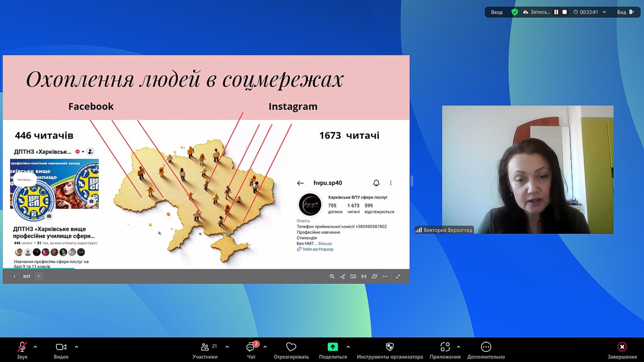Screen dimensions: 644x362
Task: Open the Чат chat panel
Action: click(x=251, y=350)
